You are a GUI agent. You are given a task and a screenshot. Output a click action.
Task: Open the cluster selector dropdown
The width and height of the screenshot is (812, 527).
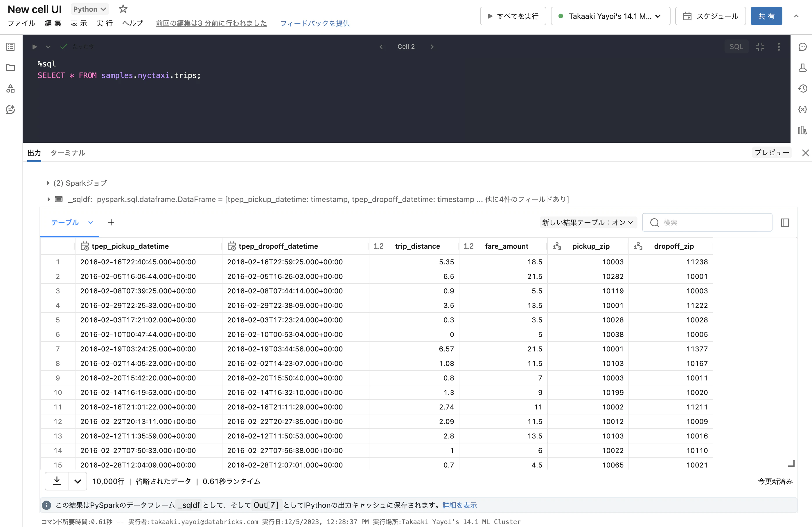pos(610,16)
